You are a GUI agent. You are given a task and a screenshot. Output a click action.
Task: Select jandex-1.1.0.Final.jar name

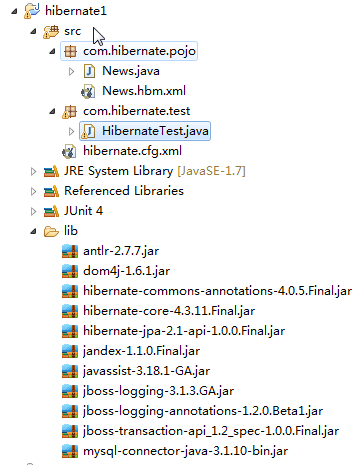[x=142, y=351]
